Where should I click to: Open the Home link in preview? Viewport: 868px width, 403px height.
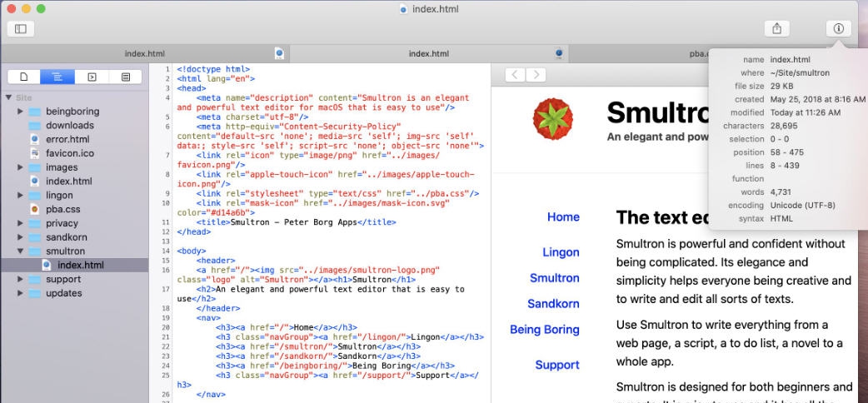point(563,217)
